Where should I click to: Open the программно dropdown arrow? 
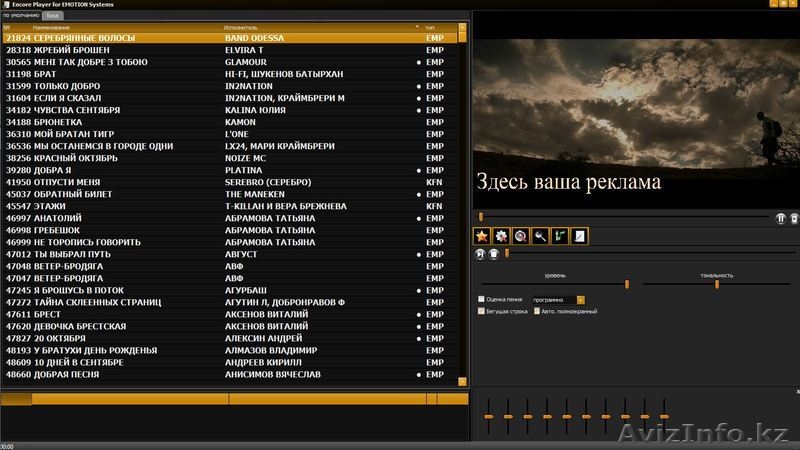pos(581,299)
